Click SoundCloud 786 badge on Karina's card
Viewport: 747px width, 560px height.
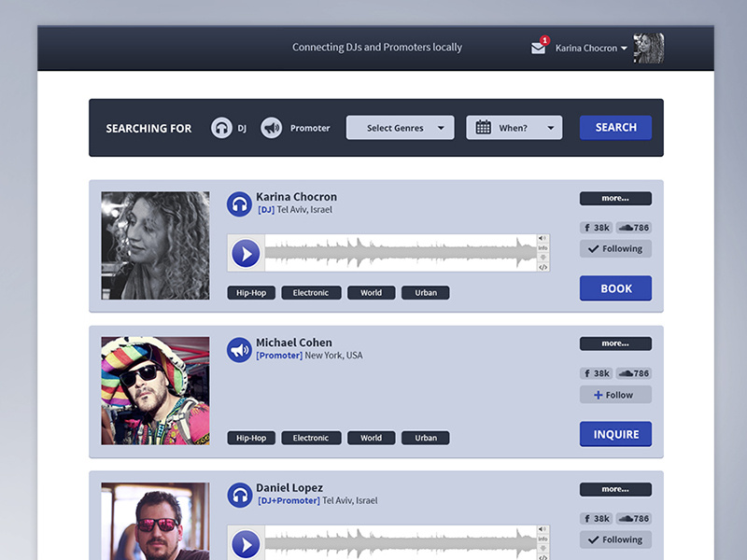634,228
